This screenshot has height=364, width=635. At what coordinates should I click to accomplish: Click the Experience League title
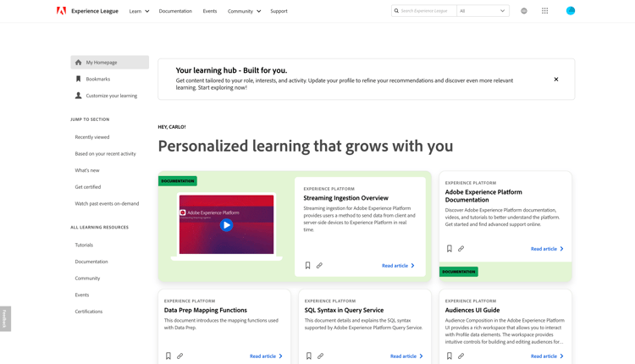(95, 11)
